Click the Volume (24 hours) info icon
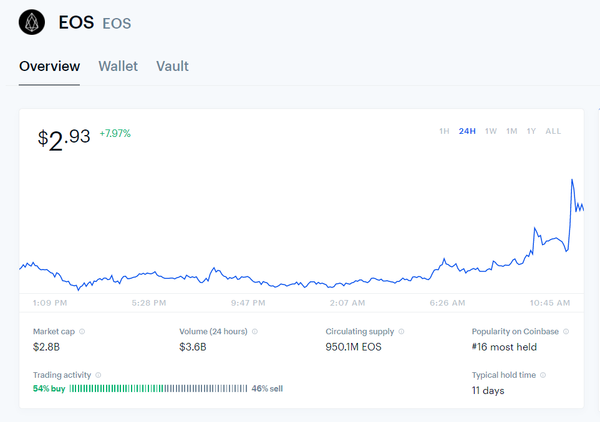The height and width of the screenshot is (422, 600). (x=255, y=332)
